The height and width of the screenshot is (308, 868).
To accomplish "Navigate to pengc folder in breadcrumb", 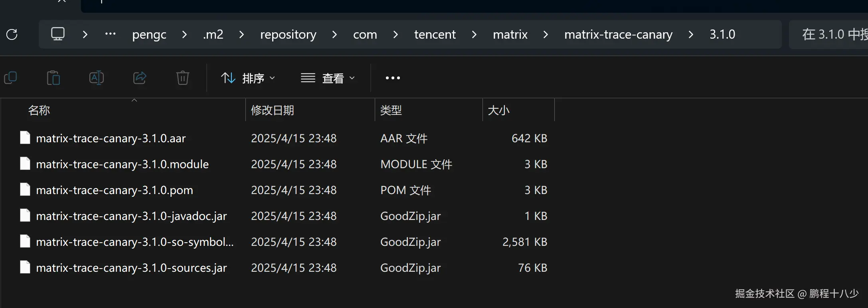I will tap(149, 35).
